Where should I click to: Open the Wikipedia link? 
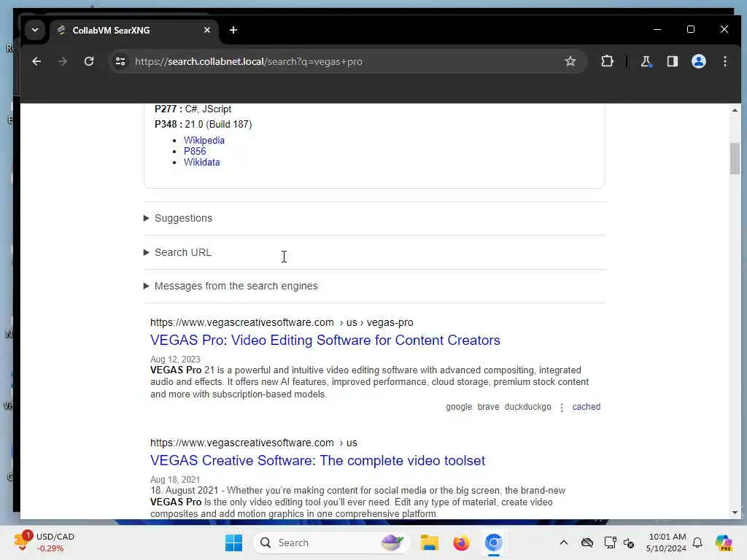[204, 141]
